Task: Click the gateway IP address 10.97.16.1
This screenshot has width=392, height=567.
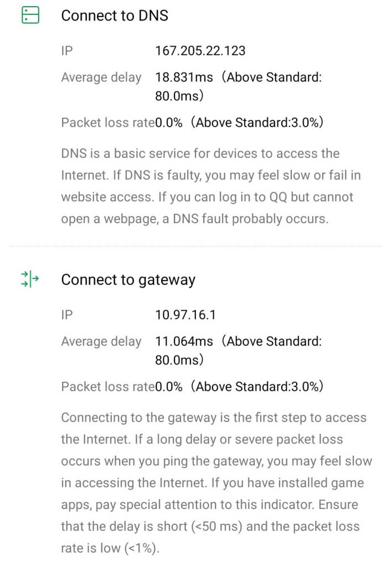Action: tap(185, 315)
